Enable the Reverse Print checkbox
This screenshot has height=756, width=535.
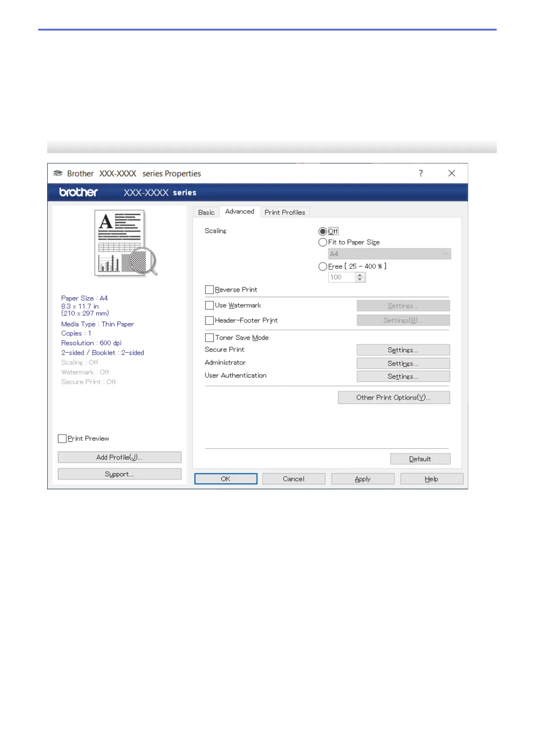(x=209, y=290)
